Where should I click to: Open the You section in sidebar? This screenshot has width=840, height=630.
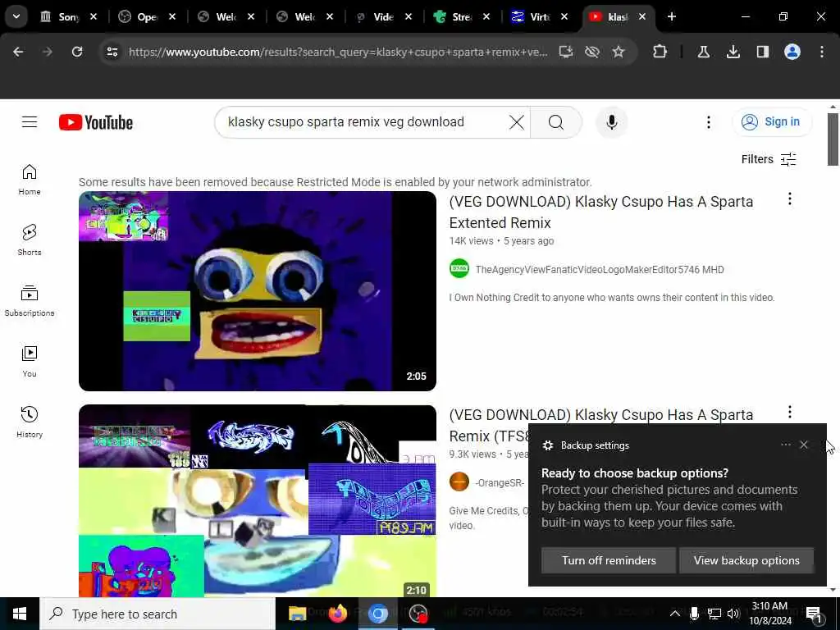tap(30, 362)
